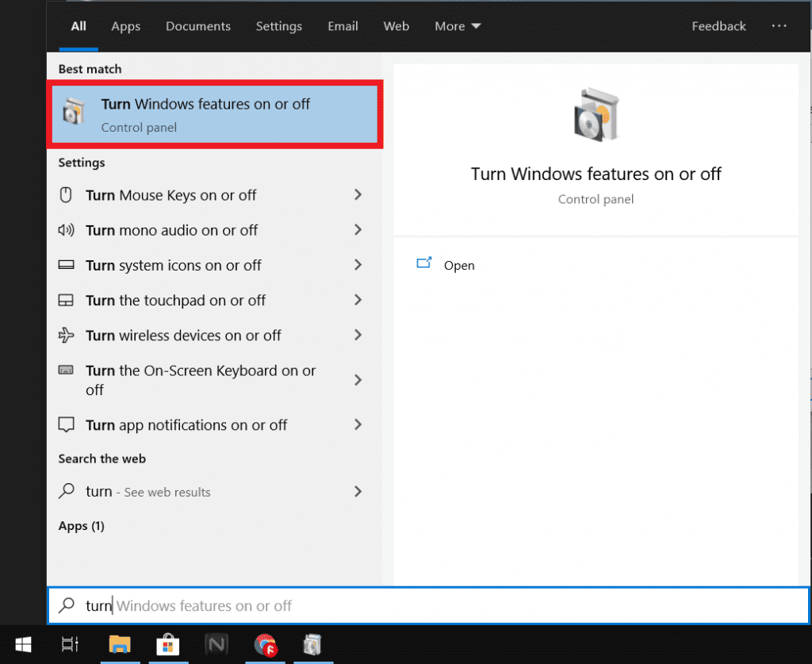812x664 pixels.
Task: Expand the app notifications chevron arrow
Action: pos(358,424)
